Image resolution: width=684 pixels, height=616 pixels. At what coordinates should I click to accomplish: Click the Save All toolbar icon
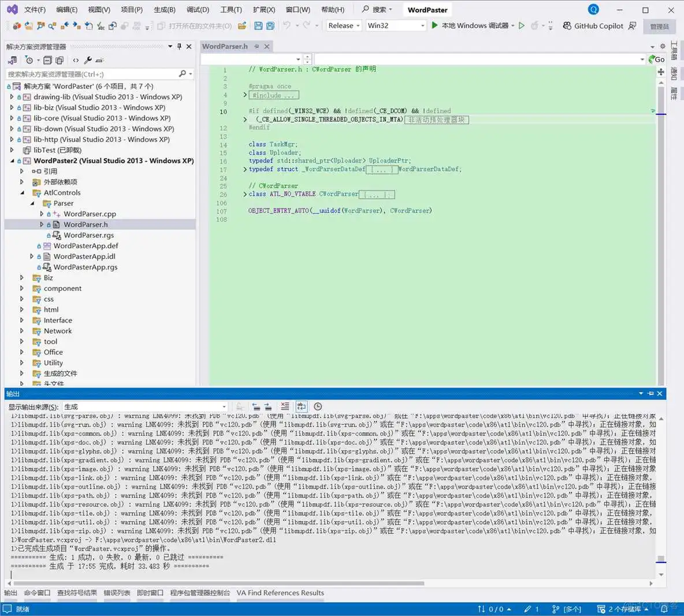point(270,25)
